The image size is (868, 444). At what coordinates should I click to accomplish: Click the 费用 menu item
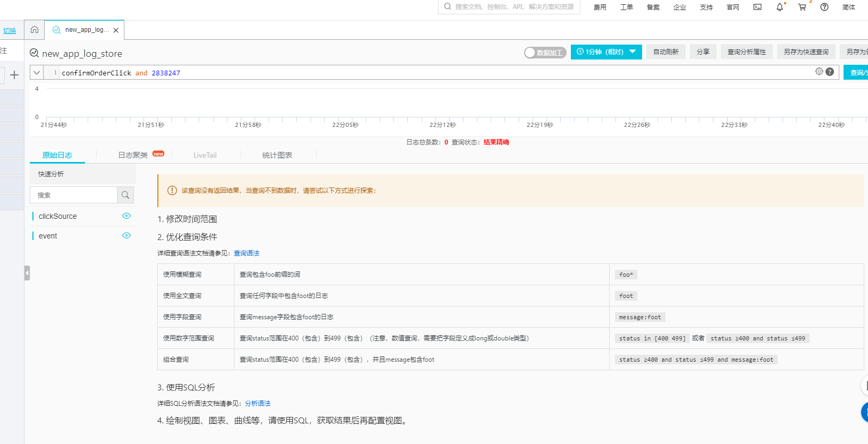[x=600, y=7]
